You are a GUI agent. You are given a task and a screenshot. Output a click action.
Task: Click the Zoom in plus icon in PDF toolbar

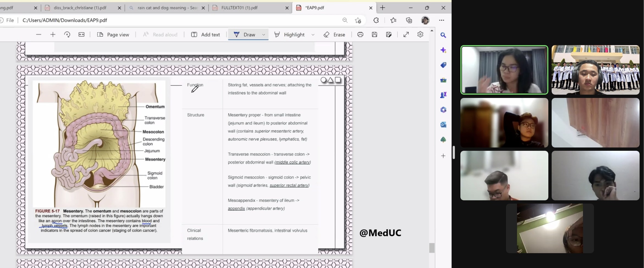[x=53, y=35]
